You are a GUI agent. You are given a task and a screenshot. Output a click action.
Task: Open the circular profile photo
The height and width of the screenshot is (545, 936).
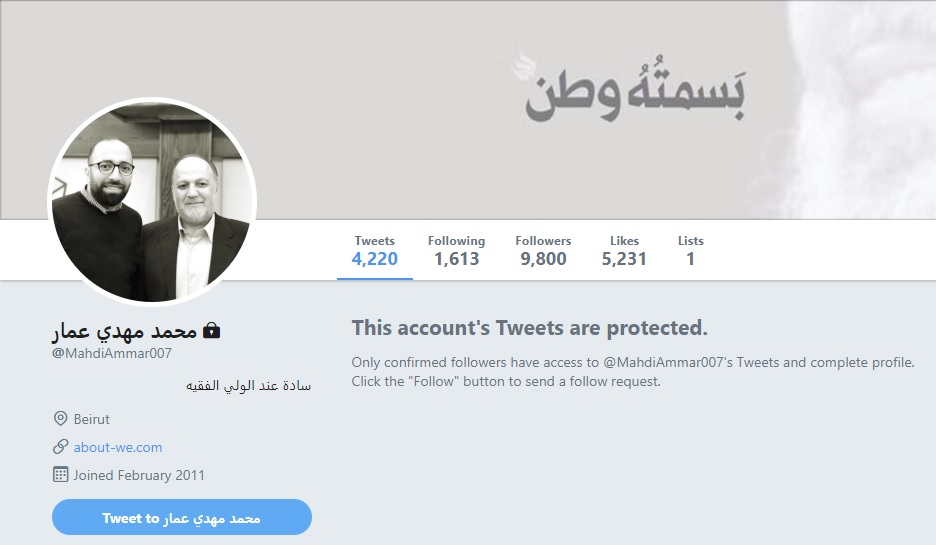pos(152,201)
